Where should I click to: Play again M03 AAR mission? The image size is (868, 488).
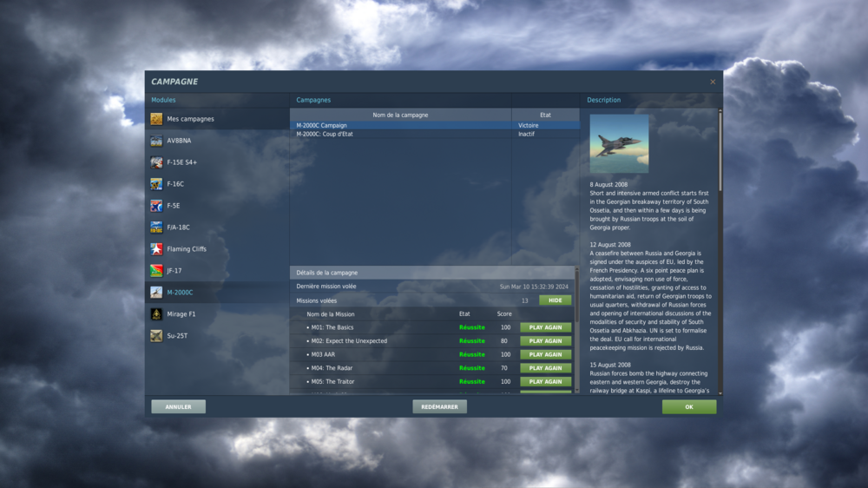tap(545, 354)
